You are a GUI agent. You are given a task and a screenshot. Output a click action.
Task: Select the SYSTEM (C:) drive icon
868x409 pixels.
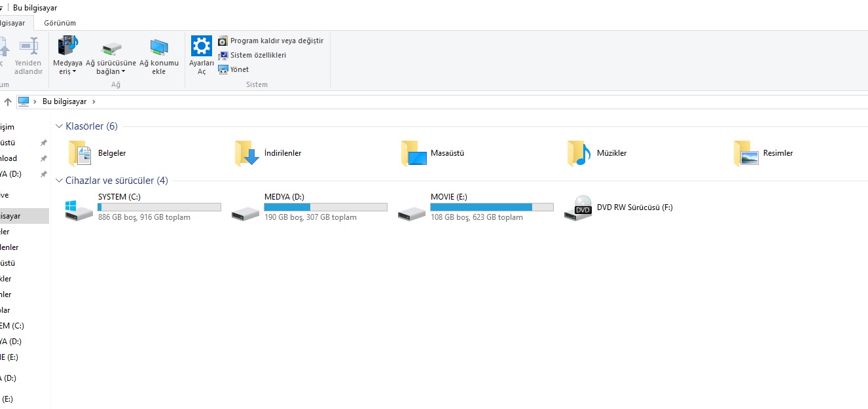(79, 208)
